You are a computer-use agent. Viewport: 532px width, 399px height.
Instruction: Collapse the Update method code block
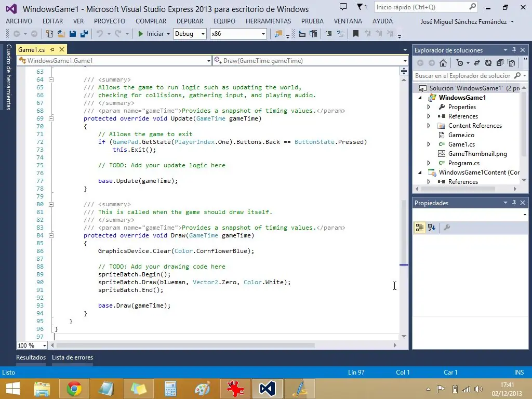click(x=51, y=118)
